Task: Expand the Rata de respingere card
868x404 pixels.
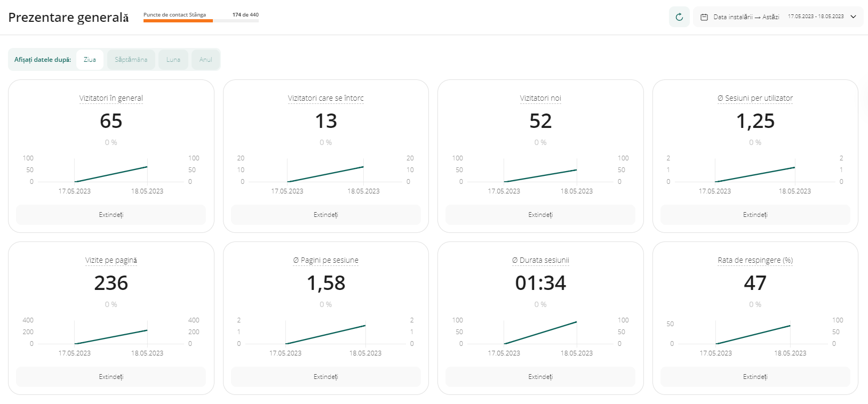Action: click(x=755, y=377)
